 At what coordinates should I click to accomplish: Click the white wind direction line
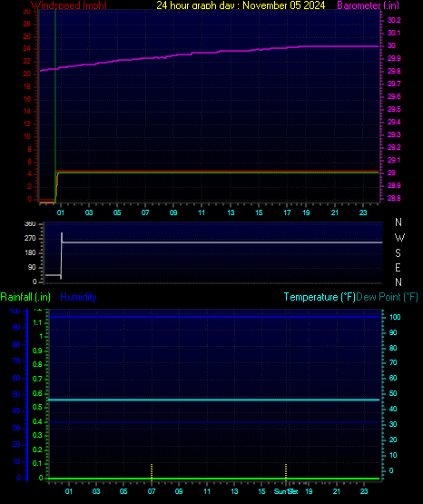click(221, 242)
